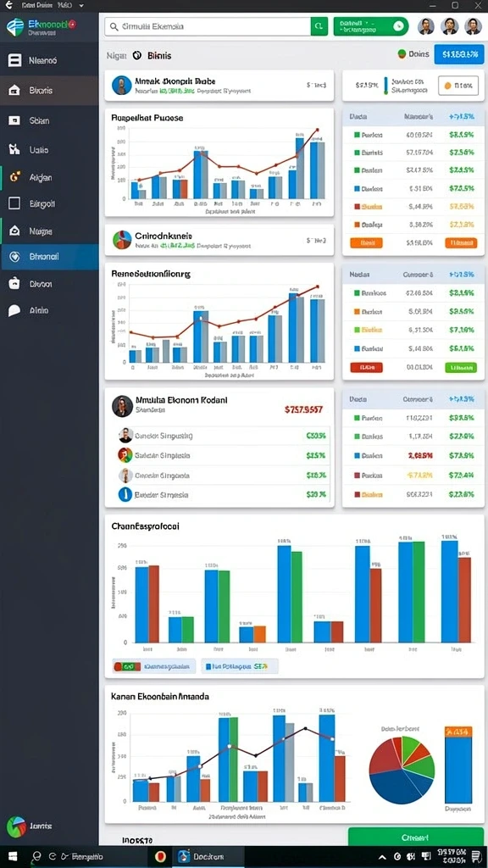Expand the system tray hidden icons chevron
This screenshot has width=488, height=868.
pos(381,857)
